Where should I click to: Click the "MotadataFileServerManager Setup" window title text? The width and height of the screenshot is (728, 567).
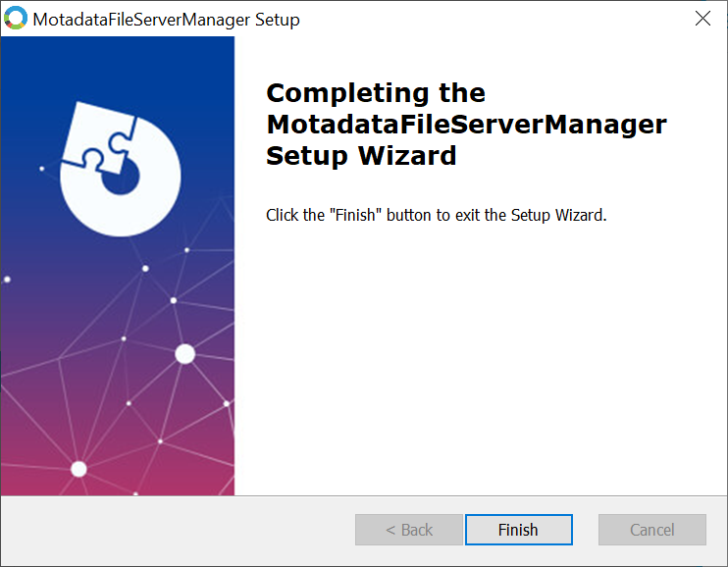point(167,20)
